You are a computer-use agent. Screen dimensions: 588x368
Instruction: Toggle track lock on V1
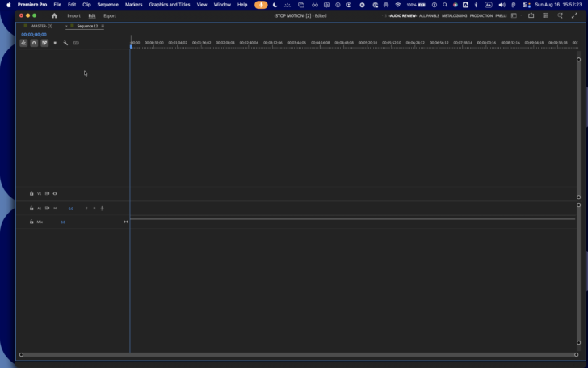click(x=31, y=194)
